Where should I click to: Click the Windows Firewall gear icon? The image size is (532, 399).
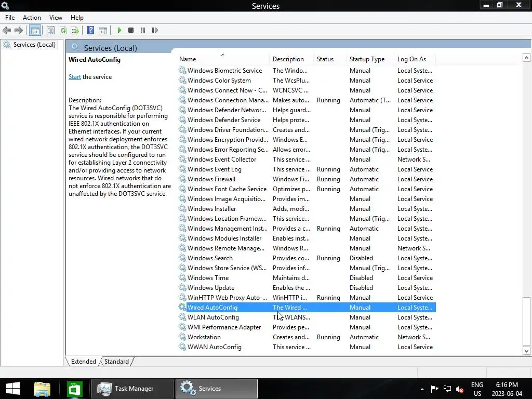pos(182,179)
